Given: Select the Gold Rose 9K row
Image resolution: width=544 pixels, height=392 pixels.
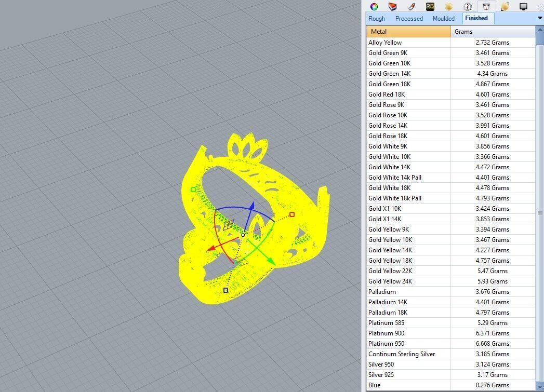Looking at the screenshot, I should click(x=450, y=105).
